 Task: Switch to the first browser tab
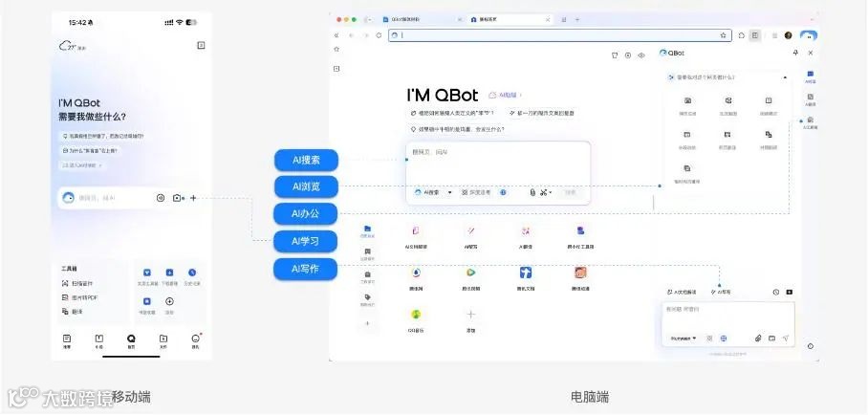[x=422, y=19]
